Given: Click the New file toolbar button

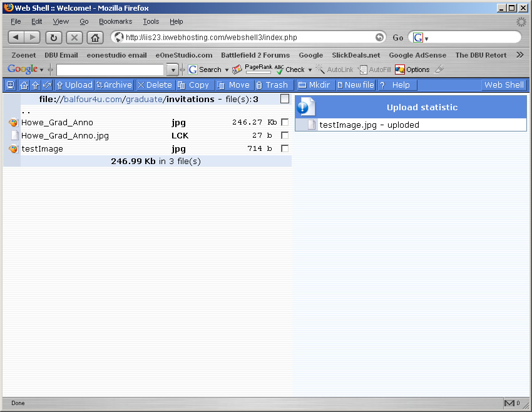Looking at the screenshot, I should pyautogui.click(x=355, y=85).
